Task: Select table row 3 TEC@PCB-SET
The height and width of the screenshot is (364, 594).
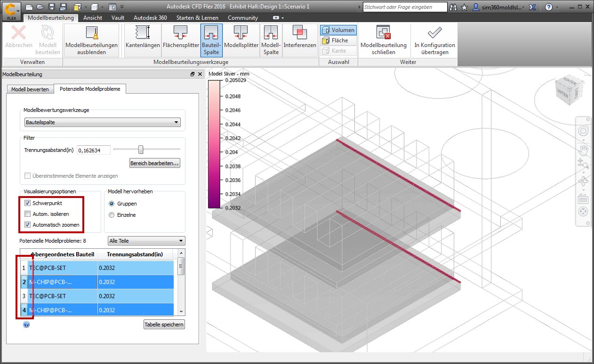Action: (x=97, y=296)
